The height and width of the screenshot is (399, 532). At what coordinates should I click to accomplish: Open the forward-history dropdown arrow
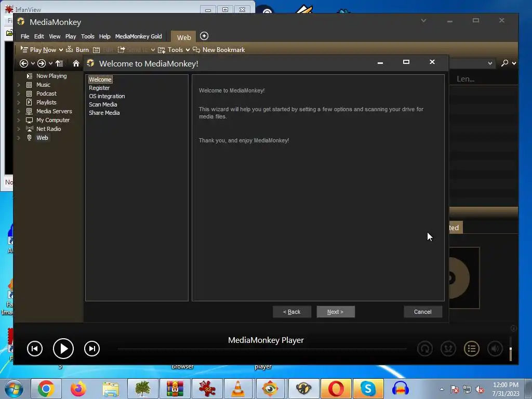point(50,63)
